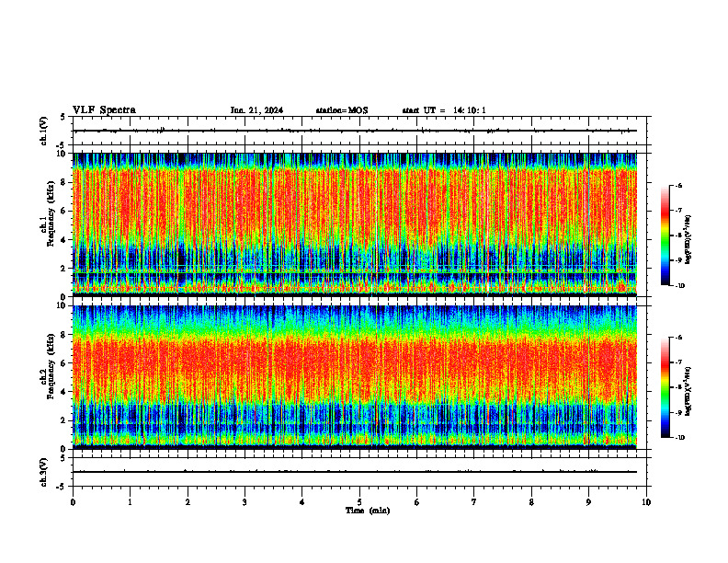The width and height of the screenshot is (728, 563).
Task: Click the "Time (min)" x-axis label
Action: [368, 511]
